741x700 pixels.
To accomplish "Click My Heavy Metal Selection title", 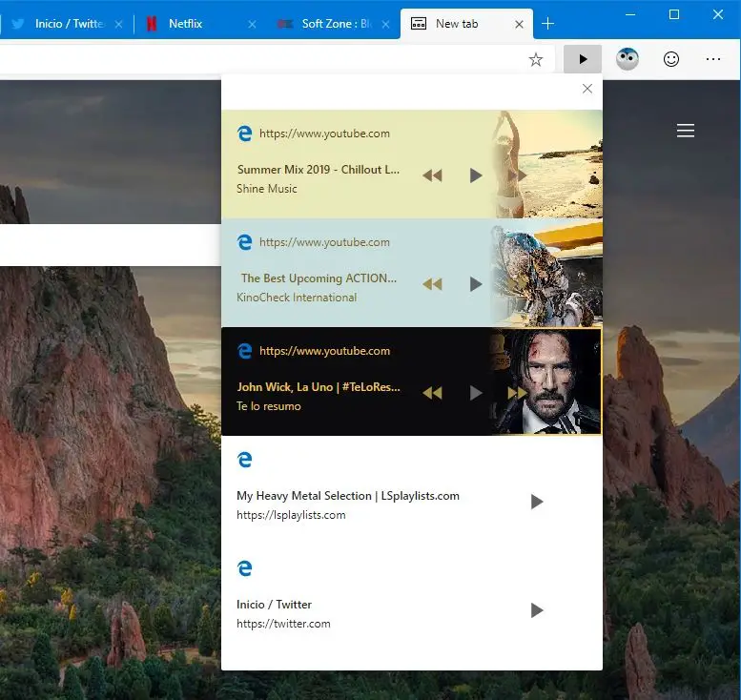I will tap(348, 496).
